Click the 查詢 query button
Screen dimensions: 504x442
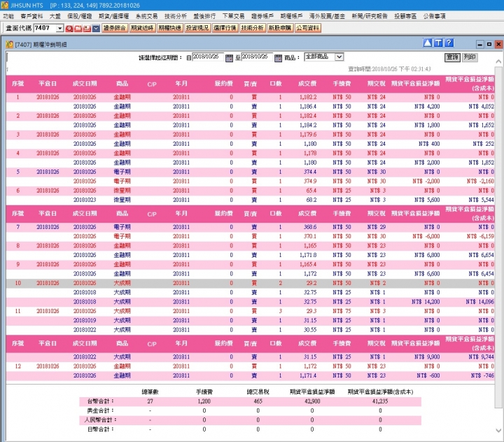pos(452,57)
